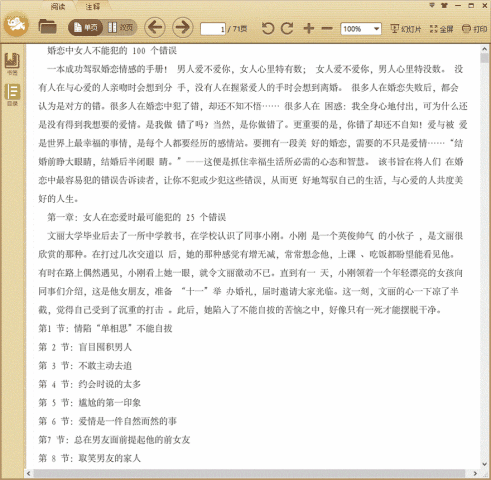
Task: Rotate page counterclockwise
Action: 268,28
